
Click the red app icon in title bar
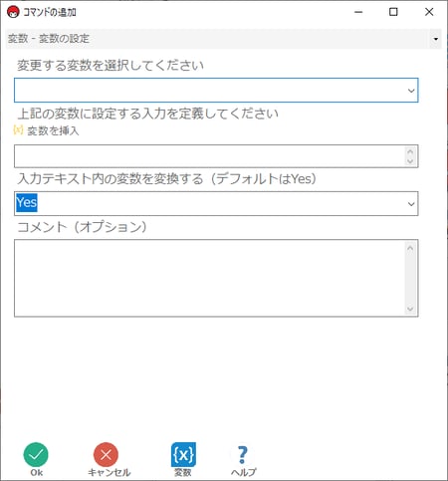point(13,12)
